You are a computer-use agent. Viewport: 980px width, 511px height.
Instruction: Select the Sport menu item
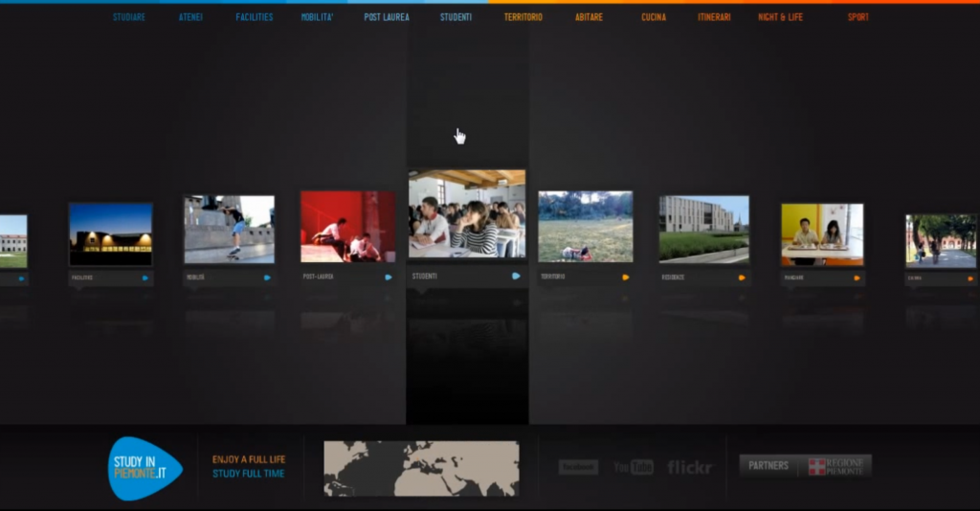click(x=858, y=17)
